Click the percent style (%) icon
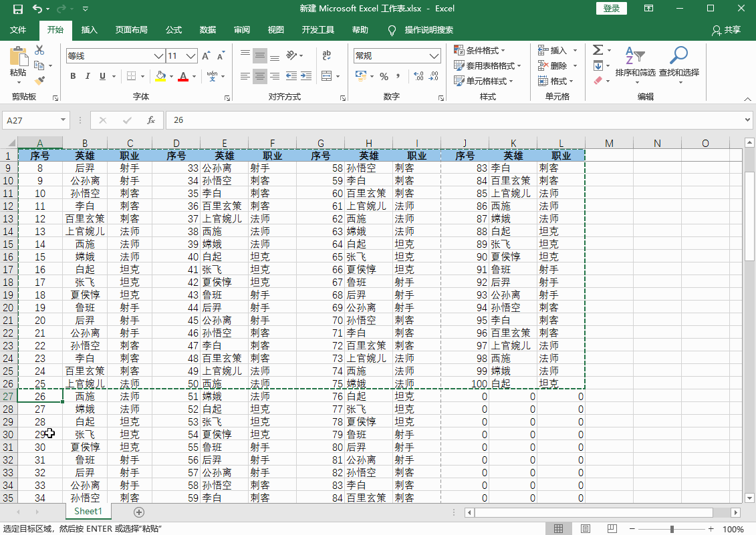 (x=384, y=76)
